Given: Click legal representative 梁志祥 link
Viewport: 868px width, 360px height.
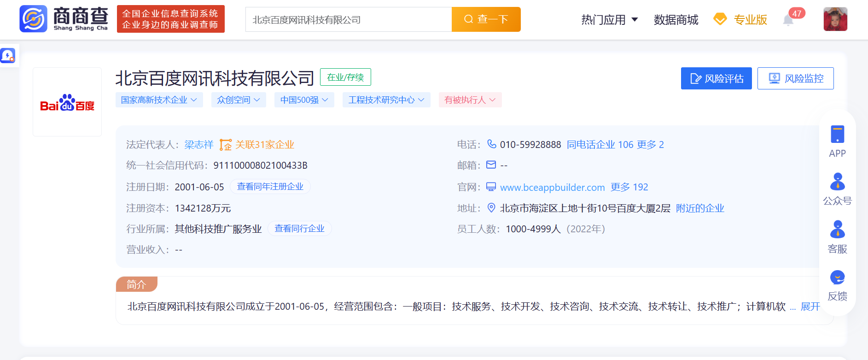Looking at the screenshot, I should [199, 145].
